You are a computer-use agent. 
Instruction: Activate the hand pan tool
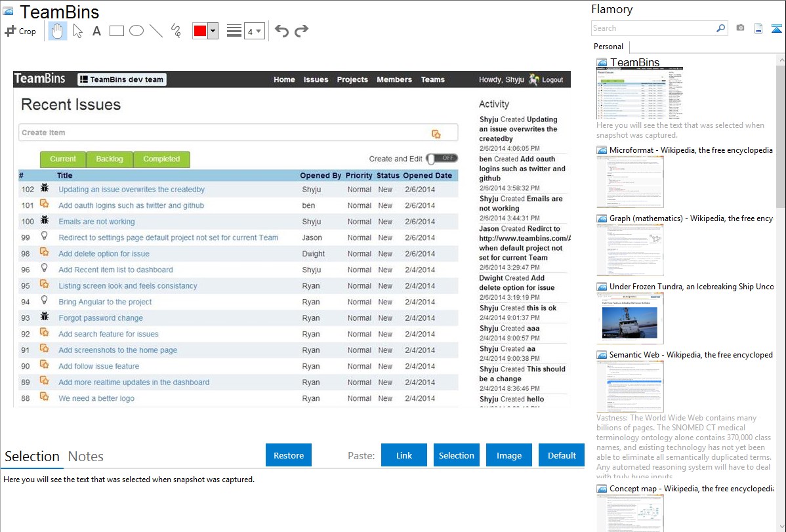click(x=58, y=31)
